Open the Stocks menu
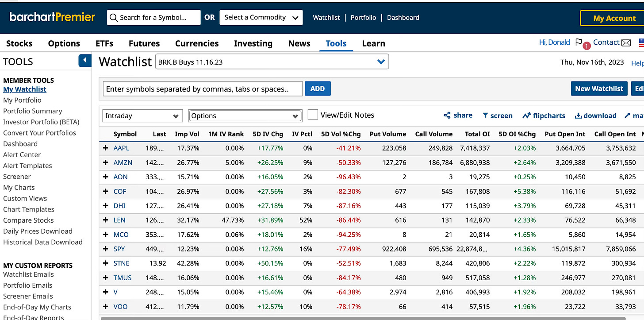644x320 pixels. (19, 43)
